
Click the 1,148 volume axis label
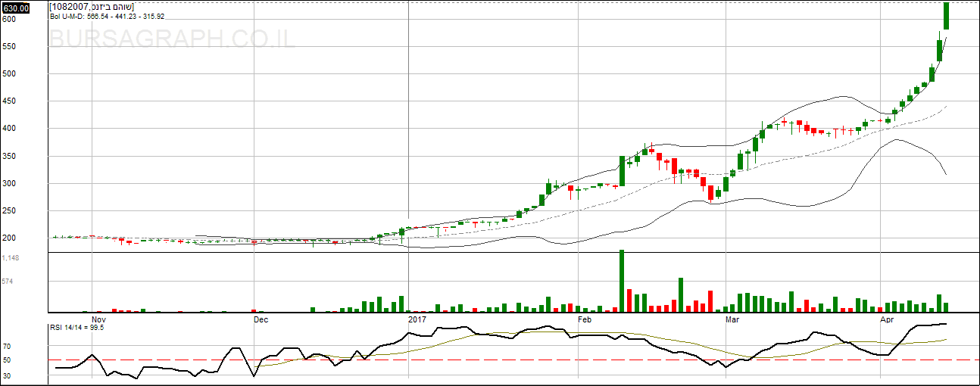pos(11,258)
